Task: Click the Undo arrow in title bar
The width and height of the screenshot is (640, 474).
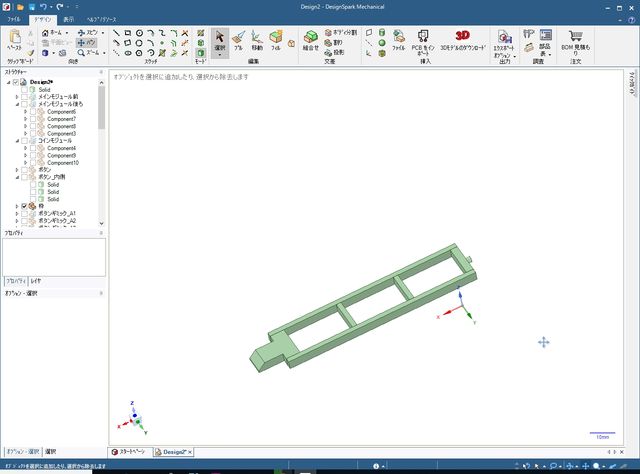Action: point(43,7)
